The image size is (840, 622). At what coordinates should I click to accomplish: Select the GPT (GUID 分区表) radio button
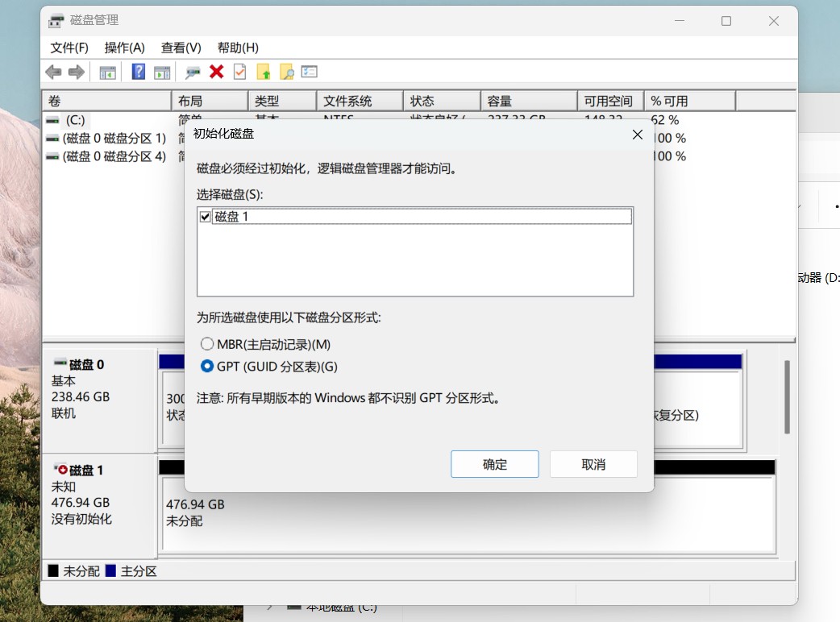pos(207,366)
